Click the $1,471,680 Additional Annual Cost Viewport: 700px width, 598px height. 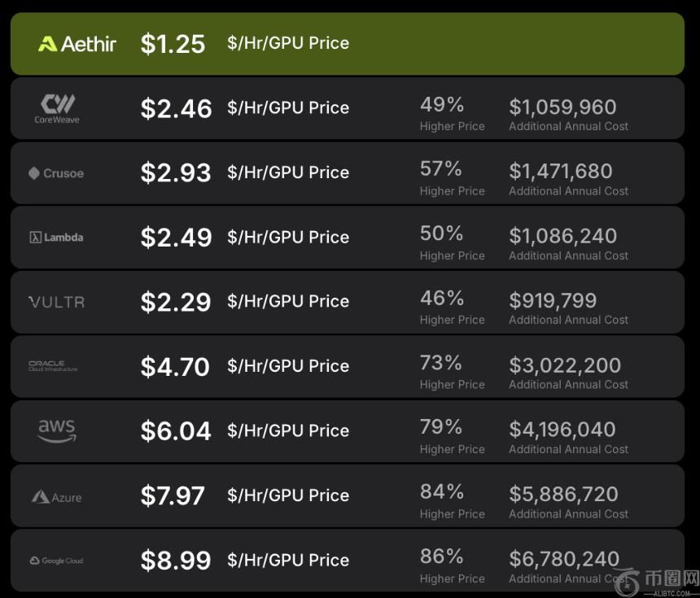561,172
